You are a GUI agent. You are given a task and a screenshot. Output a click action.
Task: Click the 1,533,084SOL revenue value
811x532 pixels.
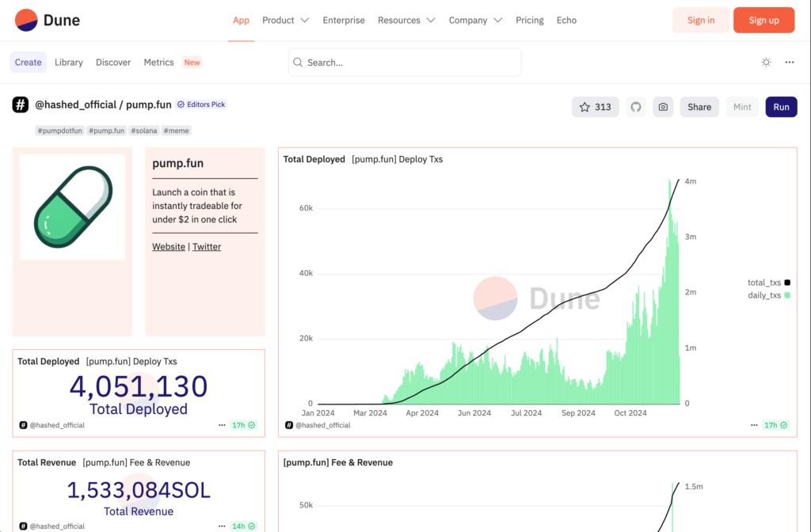pyautogui.click(x=139, y=490)
